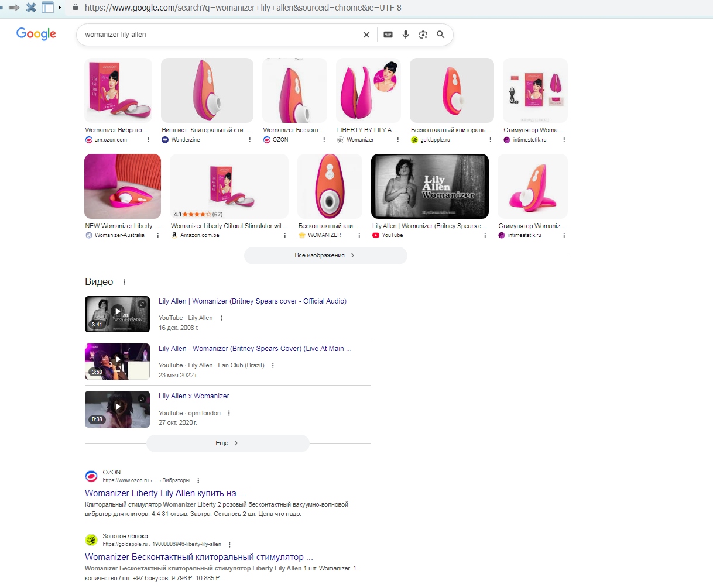Open NEW Womanizer Liberty image
The image size is (713, 588).
(122, 186)
